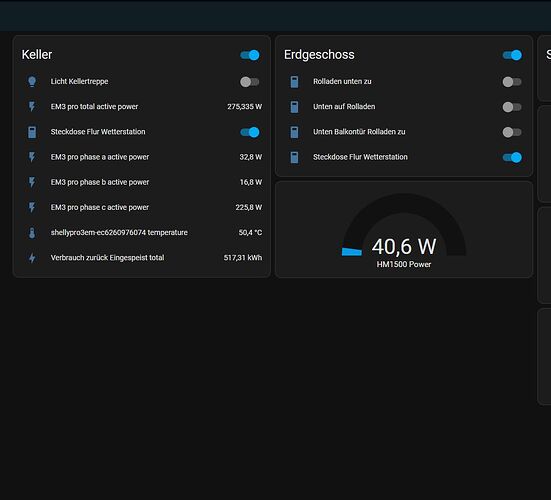Click the HM1500 Power gauge arc
Screen dimensions: 551x500
[x=404, y=224]
